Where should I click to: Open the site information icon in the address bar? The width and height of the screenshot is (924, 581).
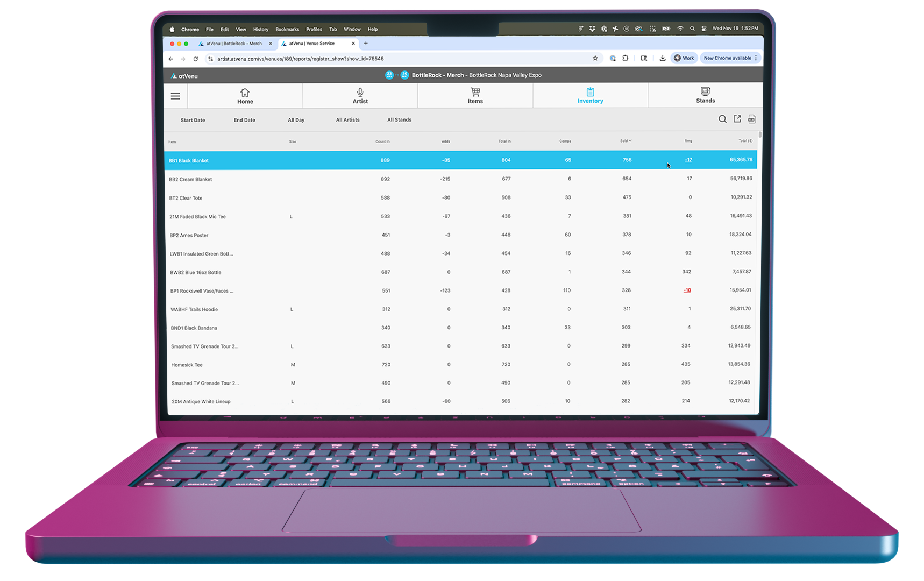210,59
